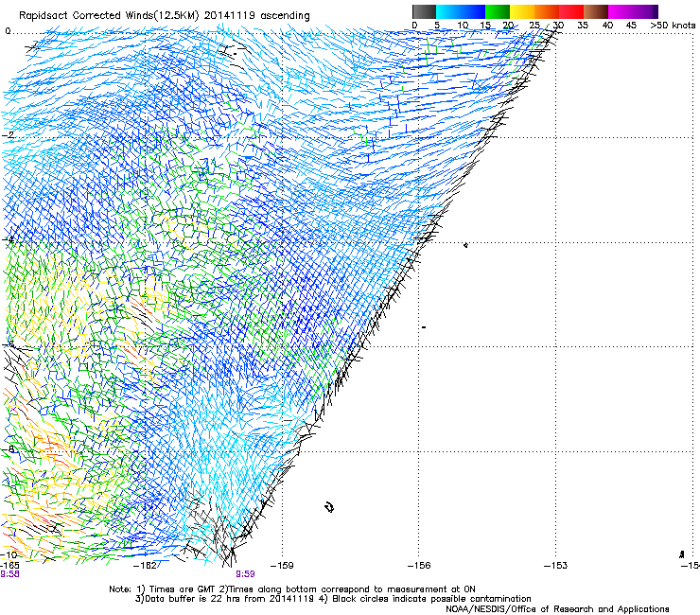Viewport: 700px width, 615px height.
Task: Click the date '20141119' in the title
Action: pos(230,15)
